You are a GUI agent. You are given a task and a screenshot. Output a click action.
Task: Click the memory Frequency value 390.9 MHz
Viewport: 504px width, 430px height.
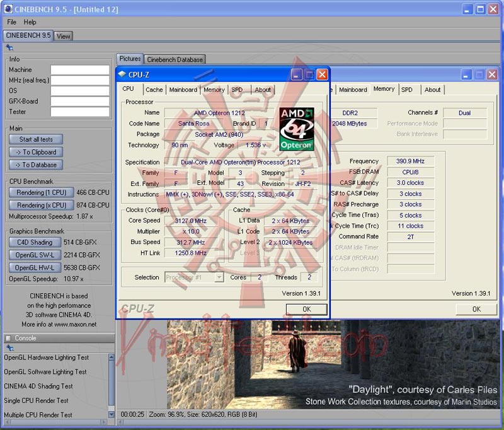[x=411, y=161]
